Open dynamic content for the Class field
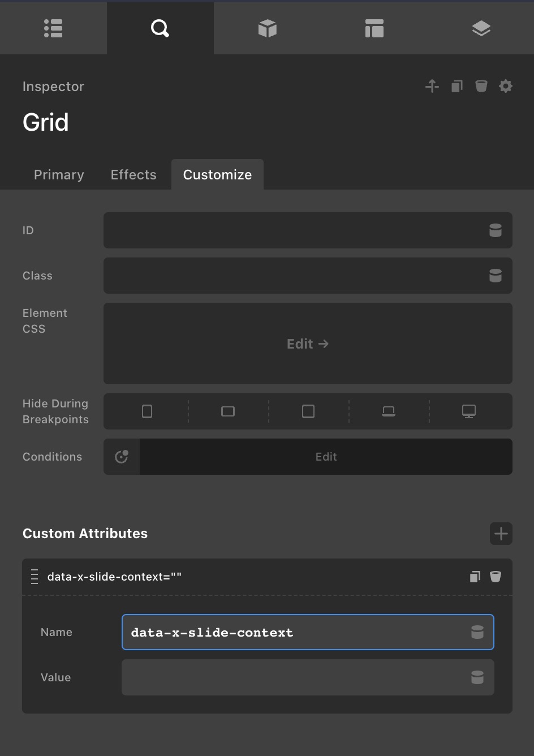 point(495,276)
